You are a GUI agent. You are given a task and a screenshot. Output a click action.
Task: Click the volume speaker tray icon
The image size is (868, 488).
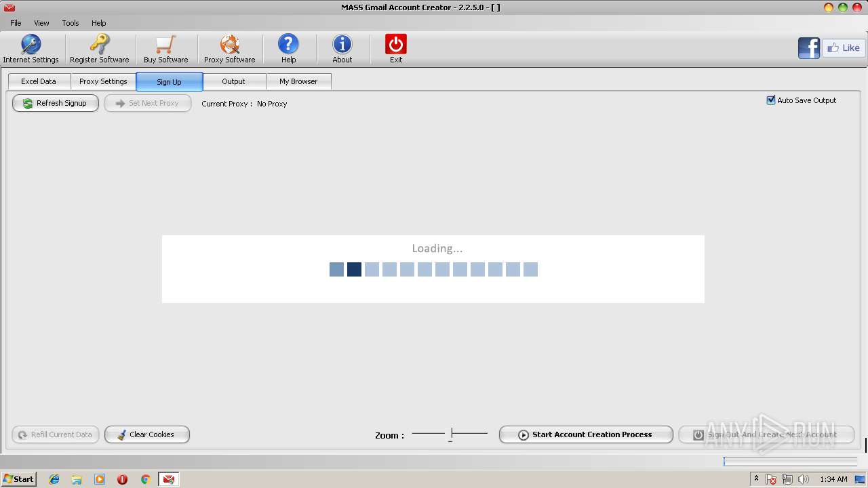(803, 479)
